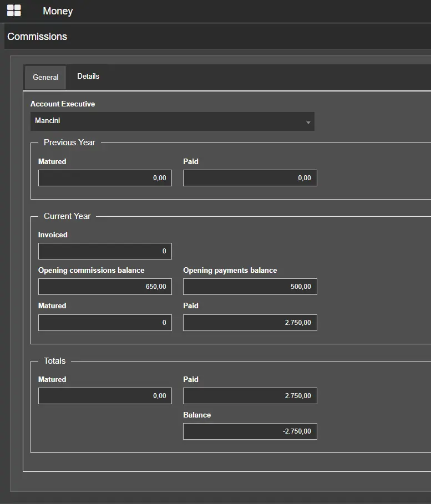The width and height of the screenshot is (431, 504).
Task: Click the Commissions page header
Action: point(37,37)
